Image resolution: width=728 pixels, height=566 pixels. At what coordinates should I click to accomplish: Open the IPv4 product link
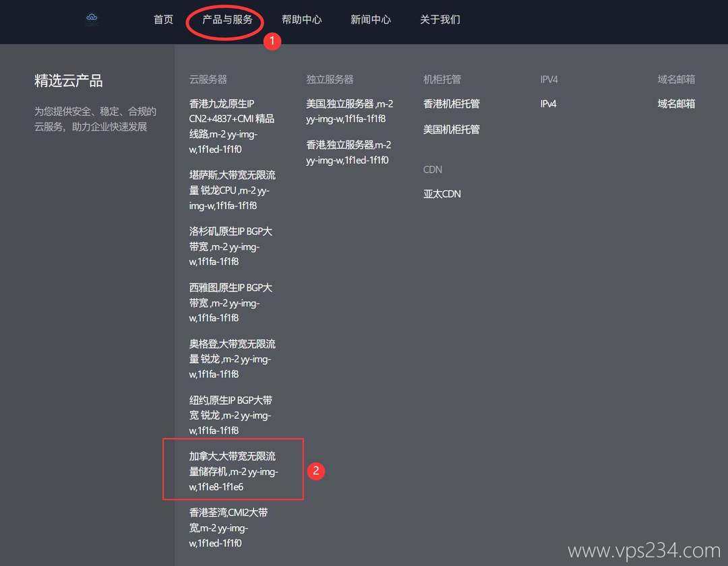pos(548,104)
